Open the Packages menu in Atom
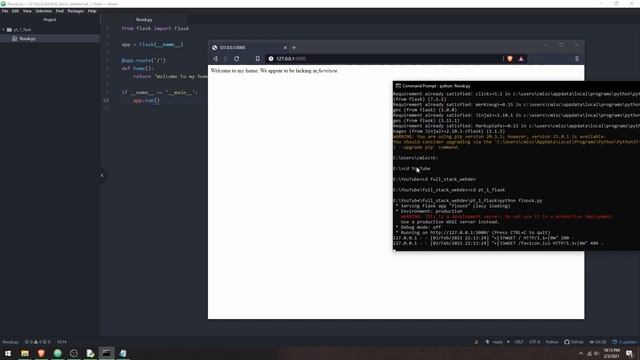This screenshot has width=640, height=360. (76, 11)
